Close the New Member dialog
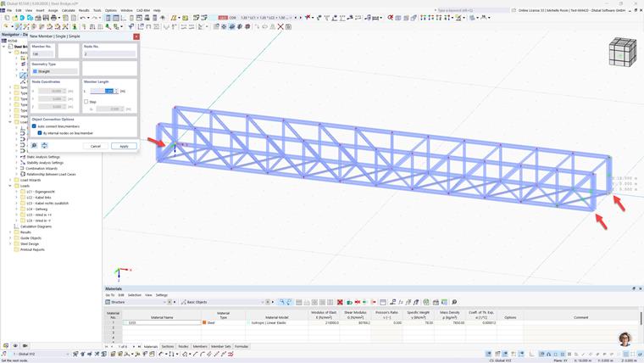The height and width of the screenshot is (363, 644). (x=136, y=36)
